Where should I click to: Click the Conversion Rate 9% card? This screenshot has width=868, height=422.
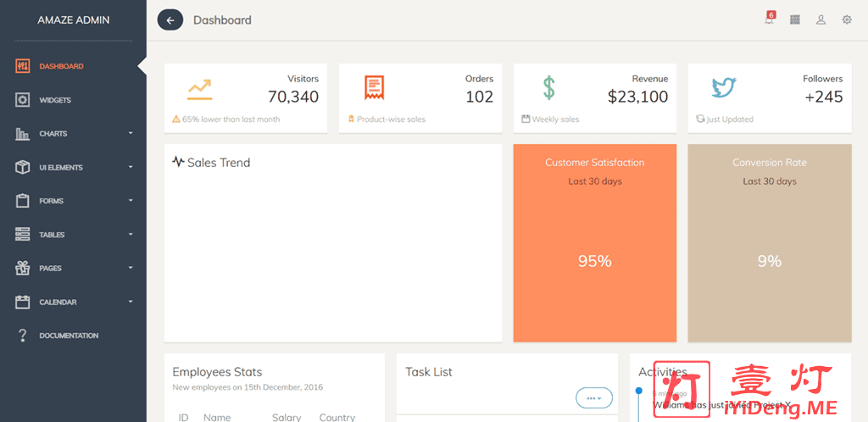click(x=769, y=243)
